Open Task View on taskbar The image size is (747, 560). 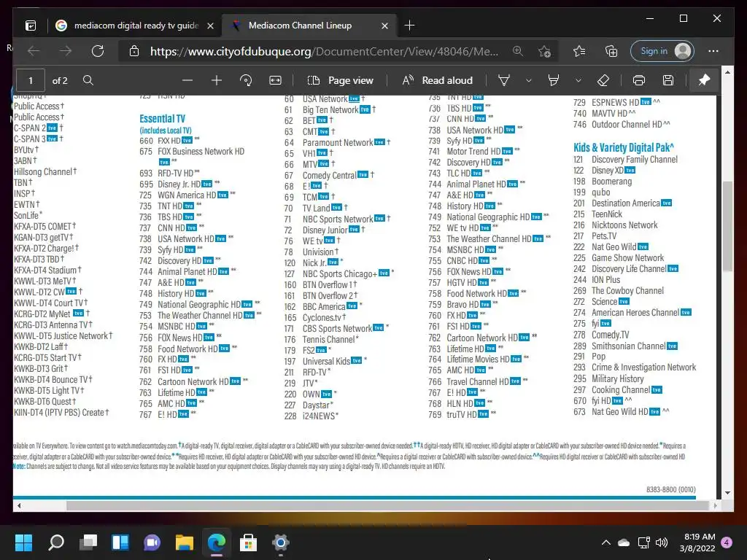tap(88, 542)
